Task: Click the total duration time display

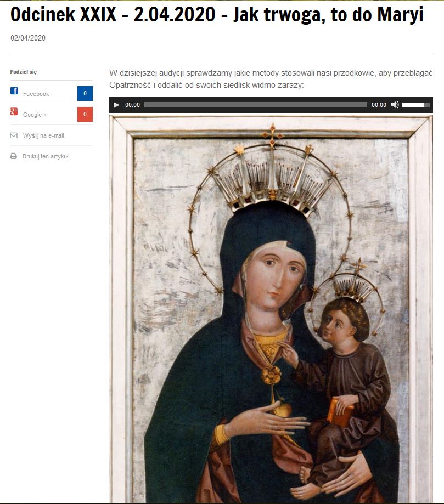Action: pyautogui.click(x=379, y=105)
